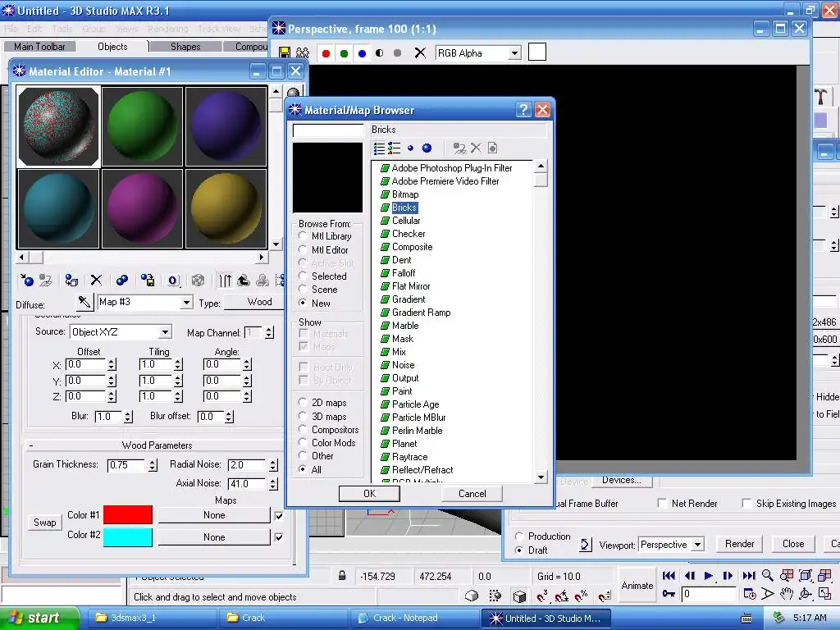This screenshot has width=840, height=630.
Task: Select View Small Icons in browser
Action: point(410,148)
